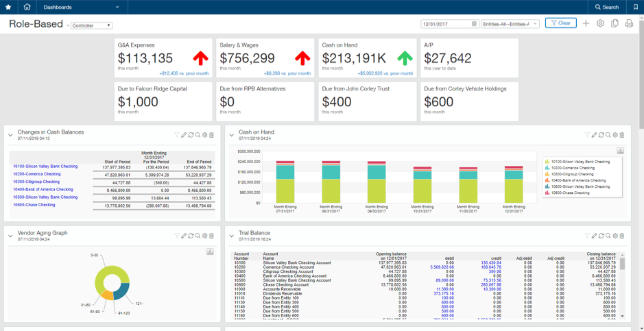Print the dashboard
The width and height of the screenshot is (644, 331).
tap(629, 23)
